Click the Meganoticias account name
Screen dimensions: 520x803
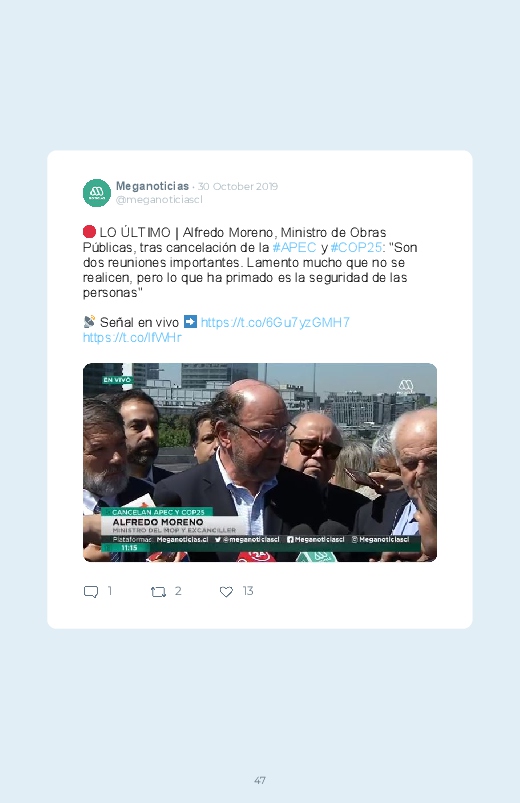[x=152, y=186]
